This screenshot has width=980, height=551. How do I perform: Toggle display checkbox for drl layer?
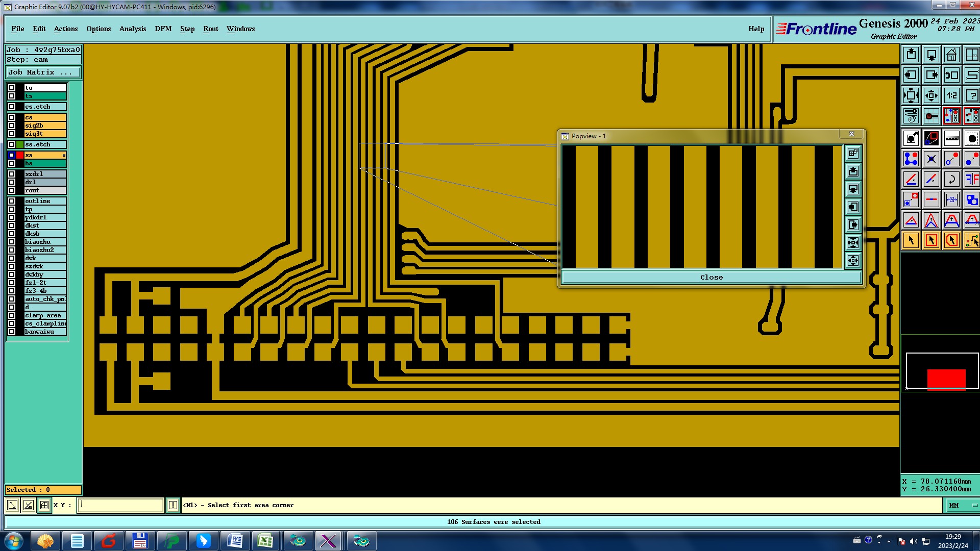tap(12, 182)
